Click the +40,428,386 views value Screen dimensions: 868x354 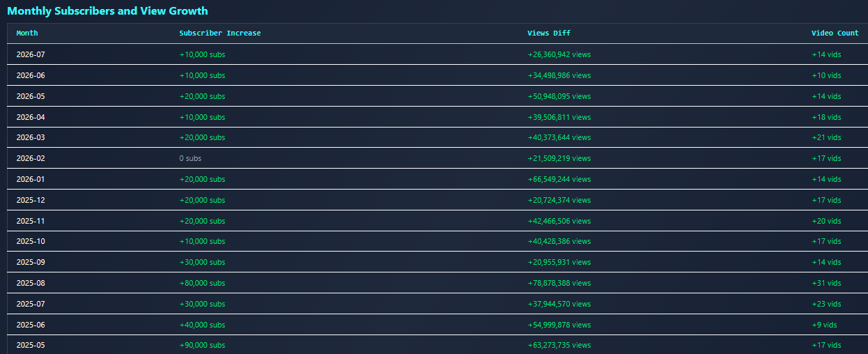pyautogui.click(x=559, y=241)
